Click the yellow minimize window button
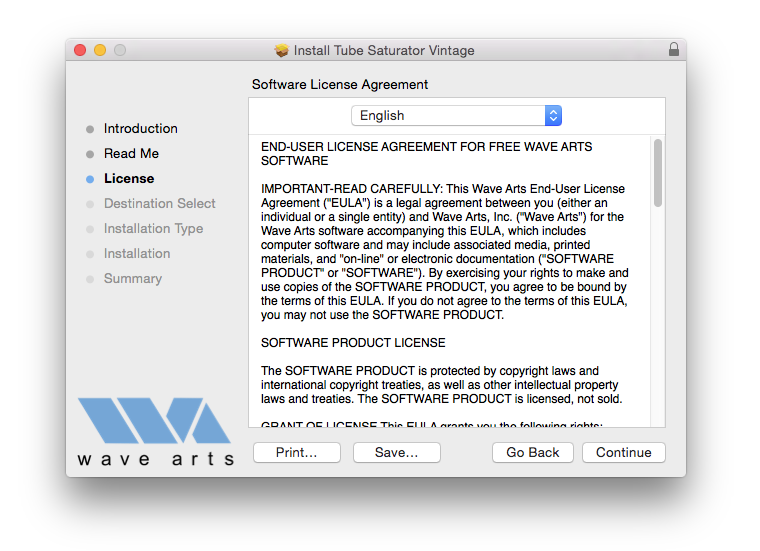This screenshot has width=760, height=551. pyautogui.click(x=100, y=50)
